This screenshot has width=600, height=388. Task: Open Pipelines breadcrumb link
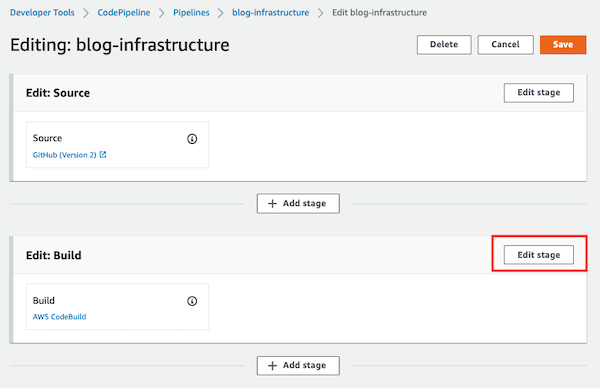(191, 13)
